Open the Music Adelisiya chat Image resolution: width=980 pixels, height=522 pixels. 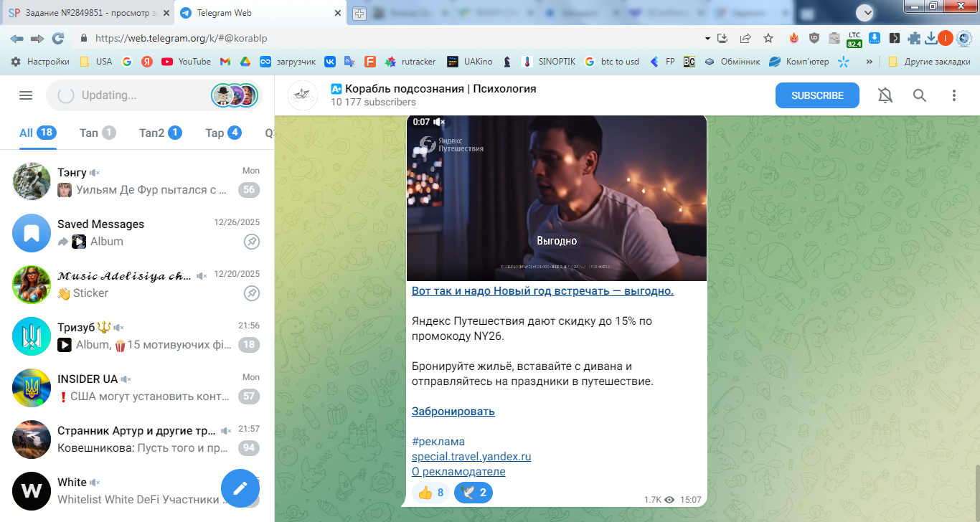pos(137,284)
